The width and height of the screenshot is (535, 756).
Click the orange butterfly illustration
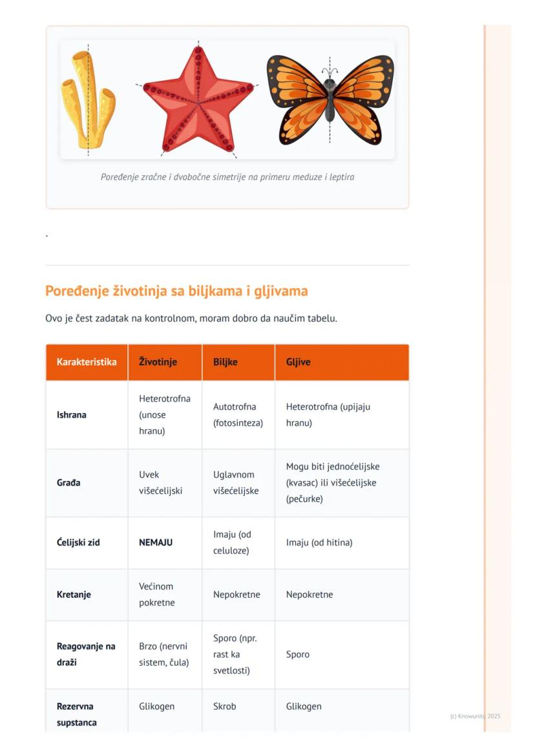(330, 99)
